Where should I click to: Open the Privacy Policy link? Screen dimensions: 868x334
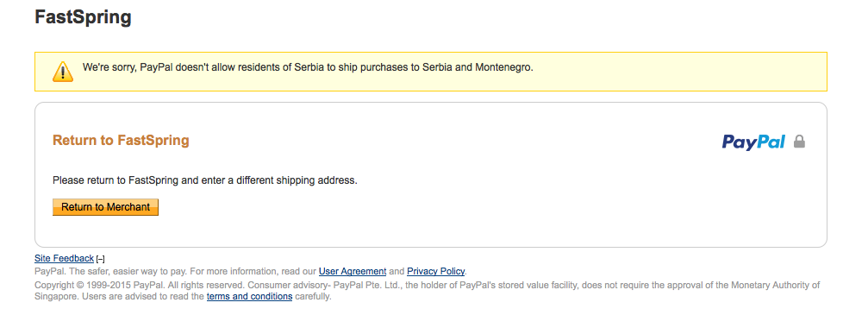[435, 271]
